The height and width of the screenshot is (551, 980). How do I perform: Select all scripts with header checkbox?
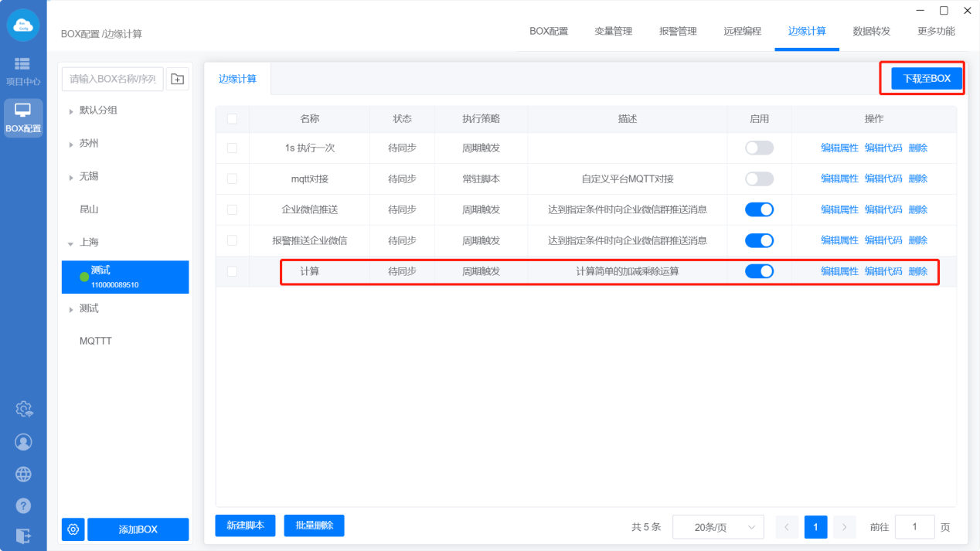232,119
